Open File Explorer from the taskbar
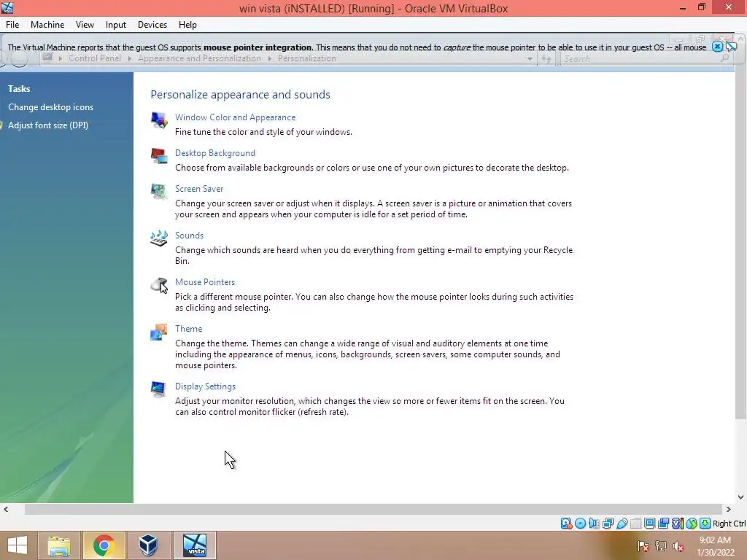The height and width of the screenshot is (560, 747). point(59,545)
